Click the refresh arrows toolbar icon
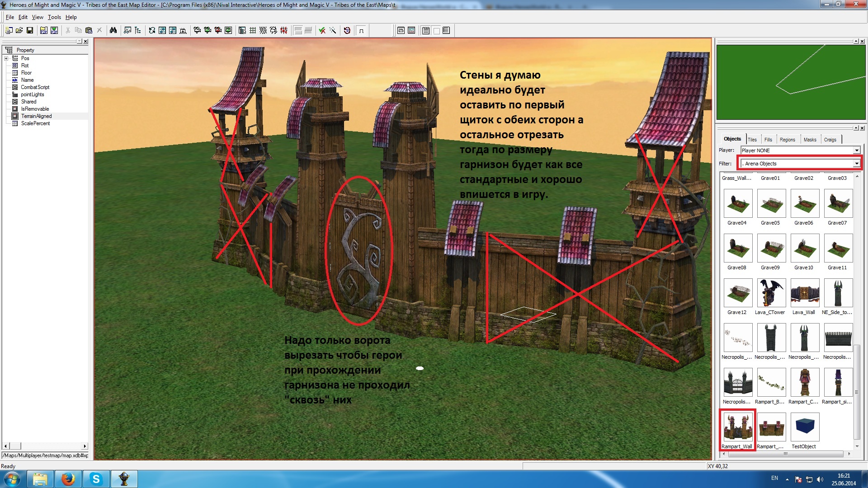Image resolution: width=868 pixels, height=488 pixels. pyautogui.click(x=152, y=30)
